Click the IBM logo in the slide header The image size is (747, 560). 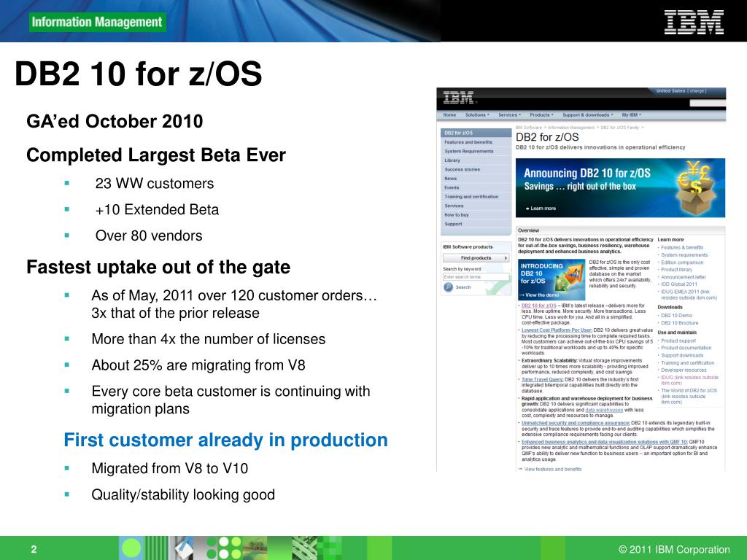(694, 23)
